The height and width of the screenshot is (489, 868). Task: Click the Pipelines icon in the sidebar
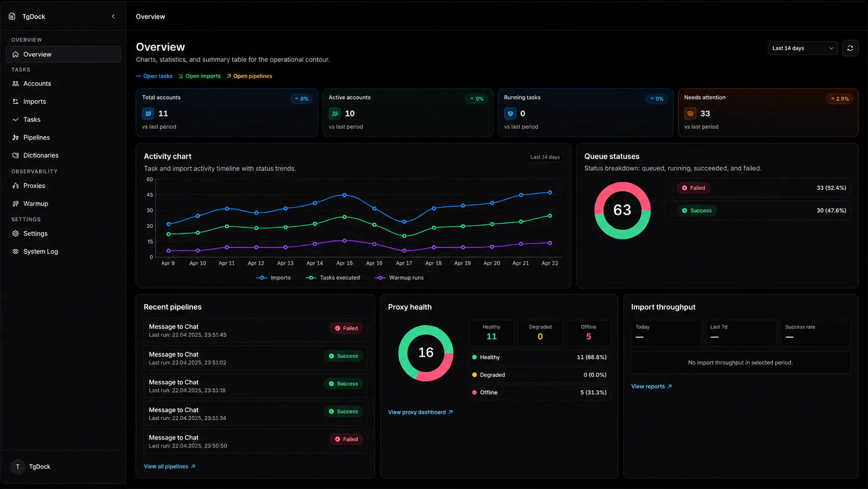tap(16, 137)
